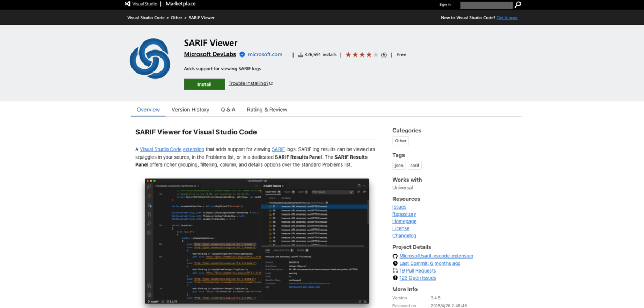Open Microsoft/sarif-vscode-extension repository link

pos(436,256)
